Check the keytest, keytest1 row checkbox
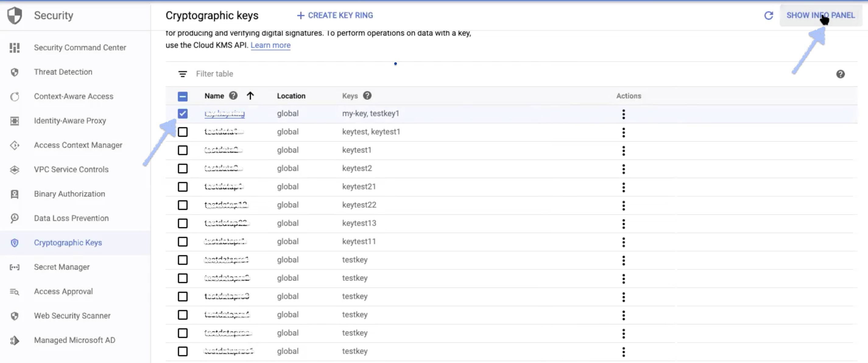The image size is (868, 363). (x=182, y=132)
